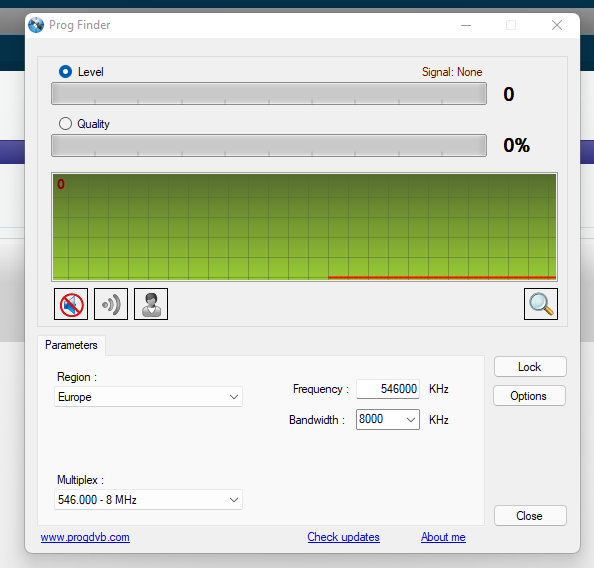Click the Close button at bottom right

[x=530, y=515]
